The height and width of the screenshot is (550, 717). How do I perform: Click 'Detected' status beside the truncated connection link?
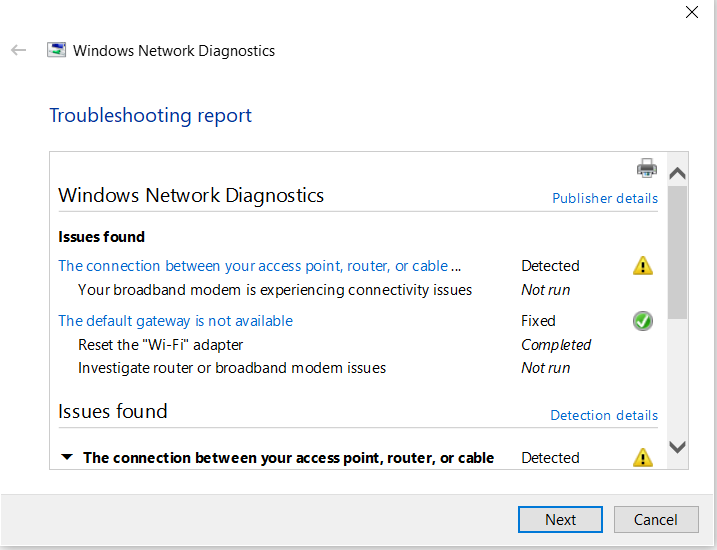pyautogui.click(x=550, y=266)
